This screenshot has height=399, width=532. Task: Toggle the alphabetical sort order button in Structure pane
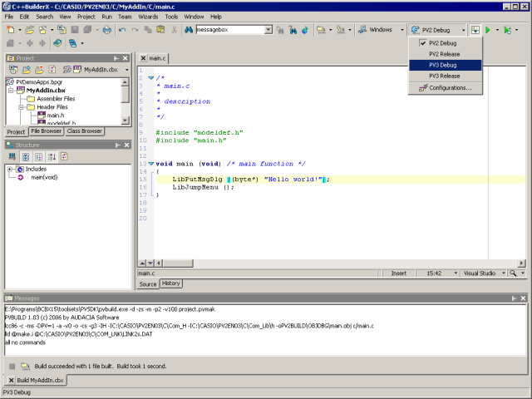52,156
